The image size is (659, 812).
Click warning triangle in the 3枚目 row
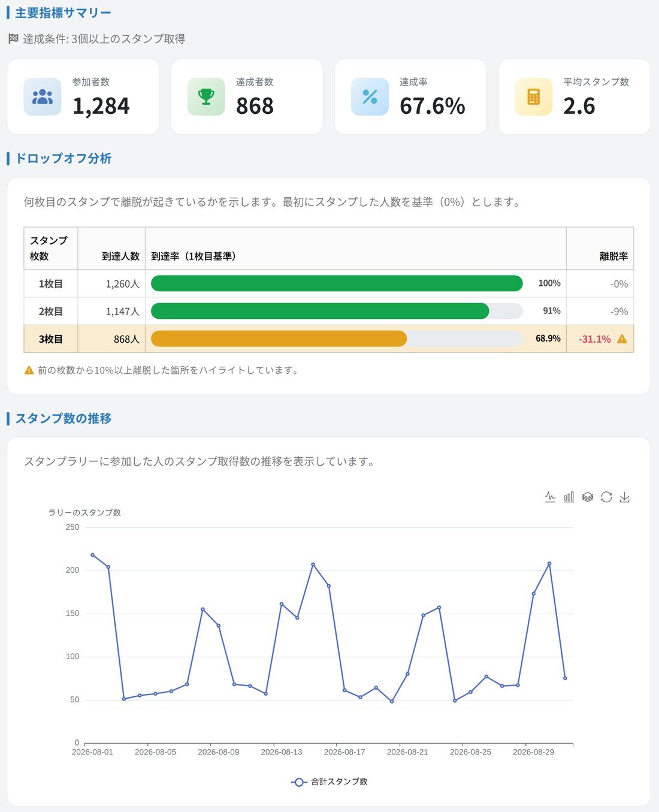click(622, 339)
